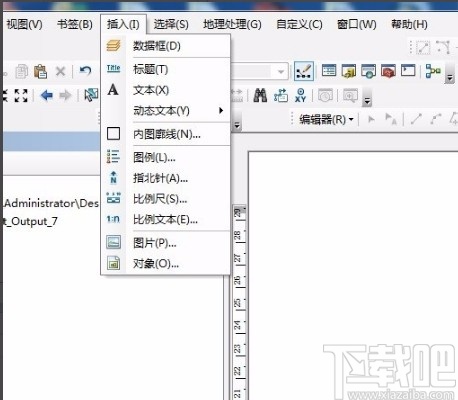Open the 选择(S) menu

[171, 24]
